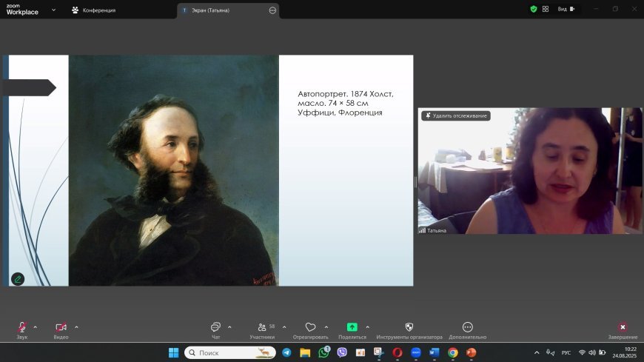
Task: Open the Дополнительно more options menu
Action: (x=467, y=330)
